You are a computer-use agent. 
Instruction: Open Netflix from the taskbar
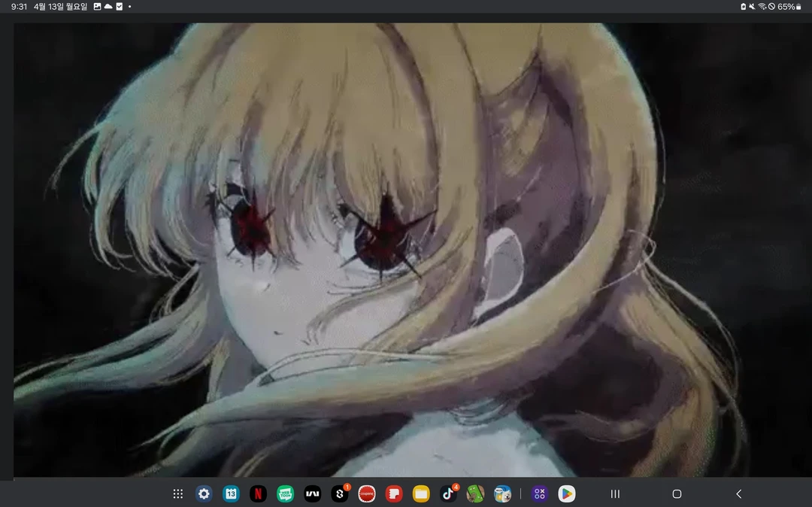click(x=258, y=494)
